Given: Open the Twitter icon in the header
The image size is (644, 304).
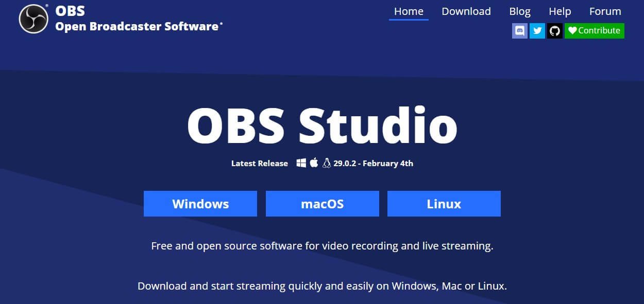Looking at the screenshot, I should point(537,31).
